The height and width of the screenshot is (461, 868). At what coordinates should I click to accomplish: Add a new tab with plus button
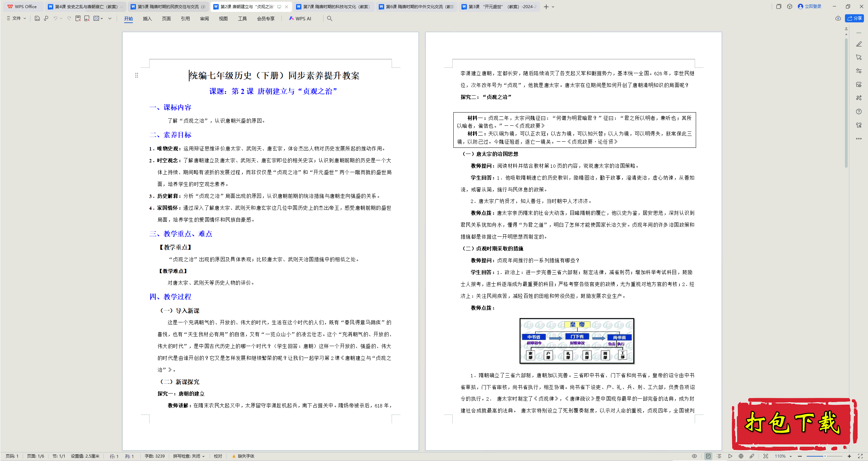coord(546,7)
